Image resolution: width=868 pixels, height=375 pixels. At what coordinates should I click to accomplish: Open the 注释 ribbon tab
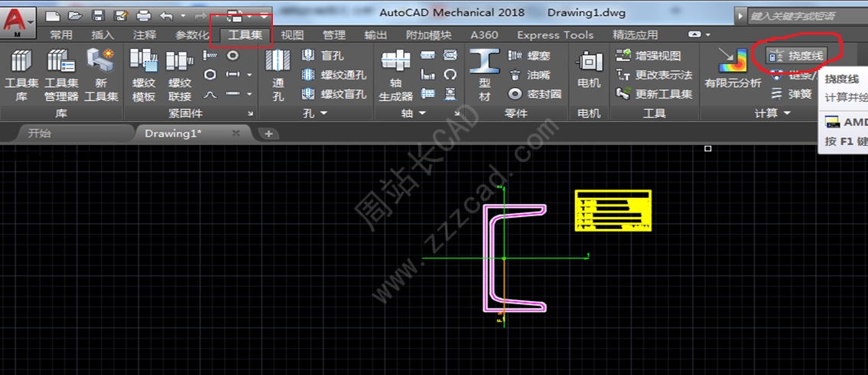click(144, 35)
